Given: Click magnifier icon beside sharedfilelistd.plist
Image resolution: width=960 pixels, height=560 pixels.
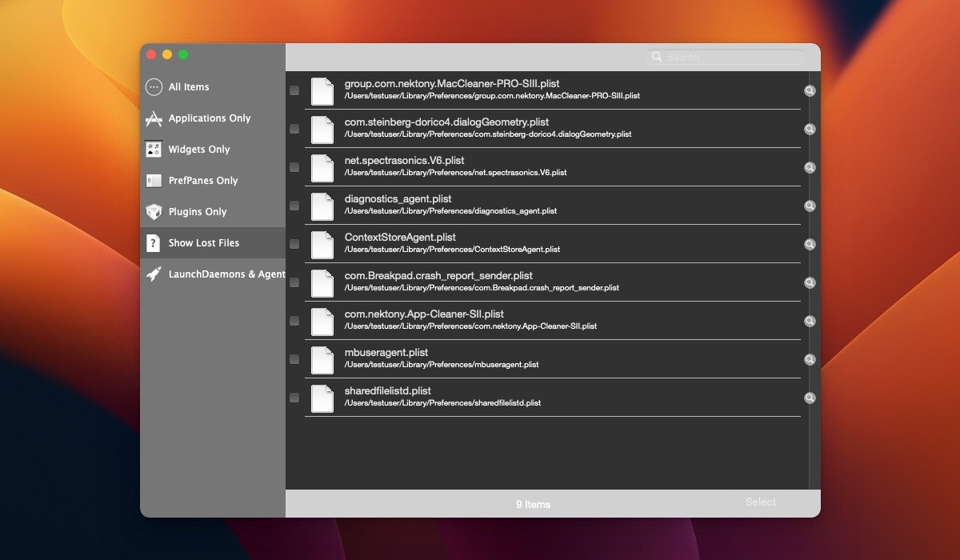Looking at the screenshot, I should pos(810,398).
